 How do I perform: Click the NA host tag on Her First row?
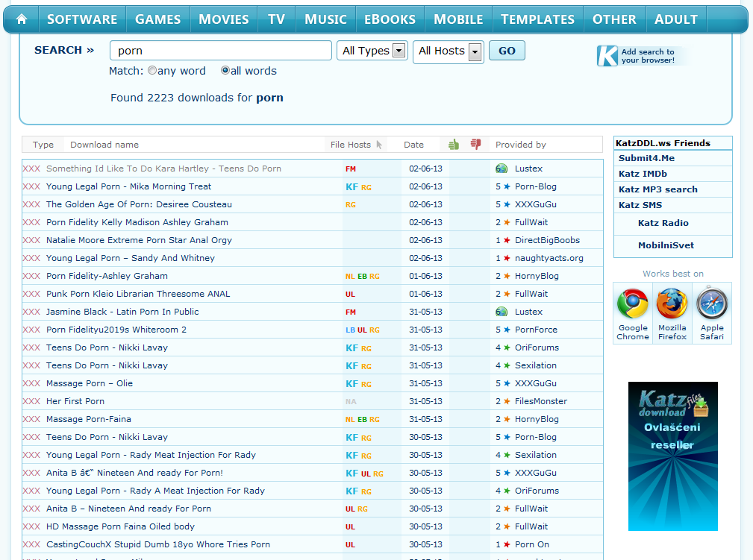[x=351, y=402]
